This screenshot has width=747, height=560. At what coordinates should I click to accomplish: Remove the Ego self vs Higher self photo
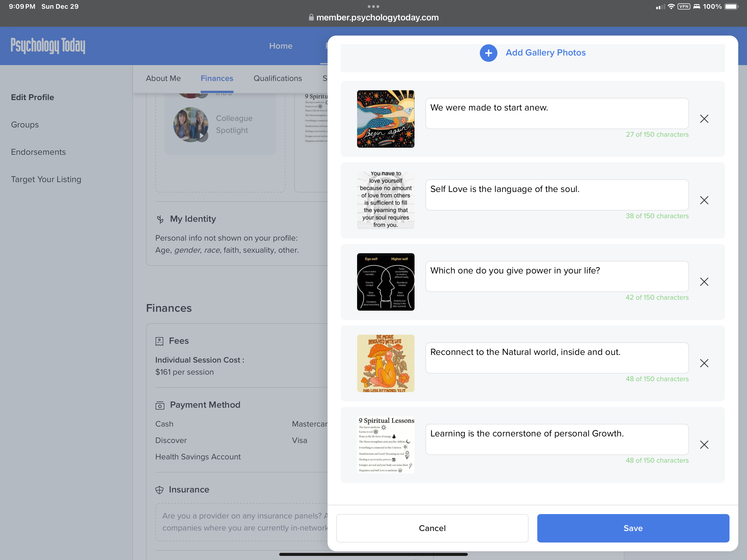(x=704, y=282)
